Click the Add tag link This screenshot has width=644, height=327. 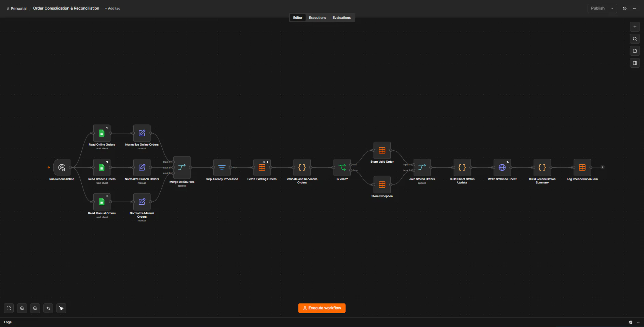point(112,9)
